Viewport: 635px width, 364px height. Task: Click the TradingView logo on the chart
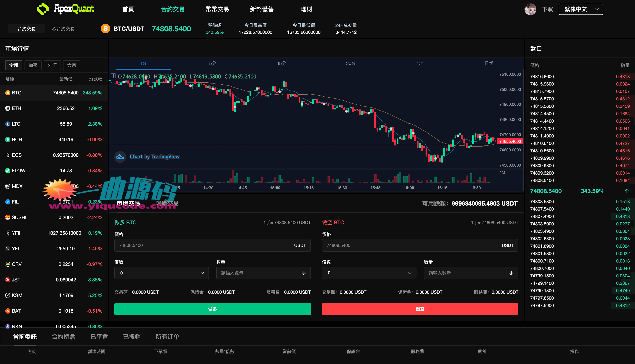pos(120,157)
